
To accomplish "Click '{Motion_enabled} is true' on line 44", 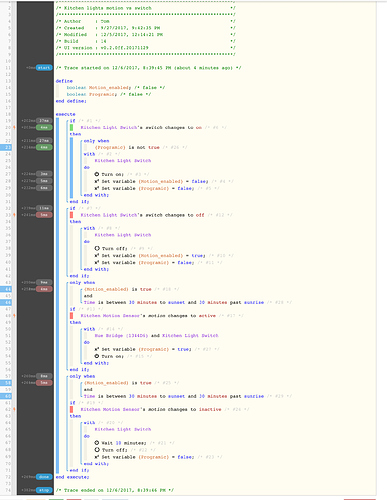I will click(118, 289).
